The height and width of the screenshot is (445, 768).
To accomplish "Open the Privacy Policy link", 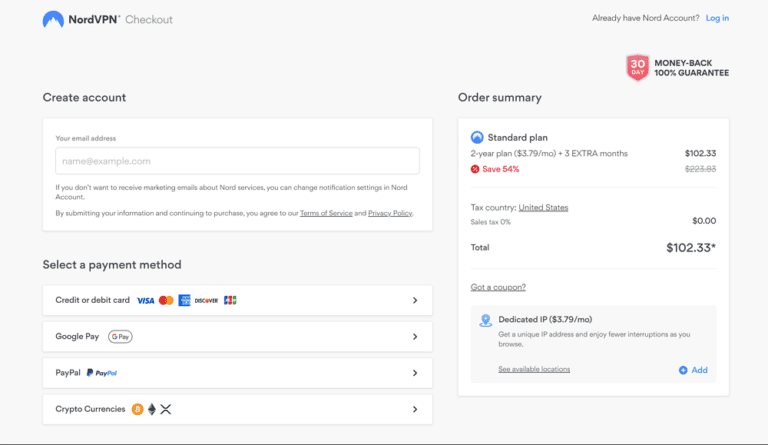I will [x=389, y=213].
